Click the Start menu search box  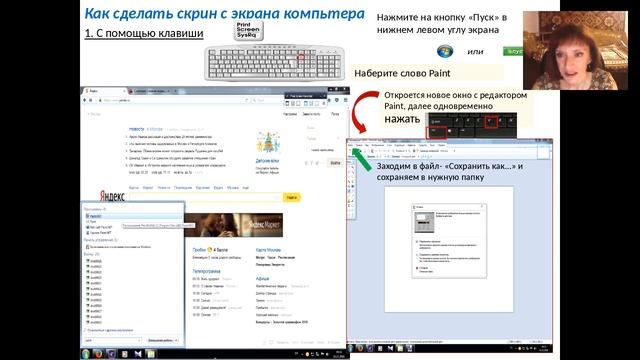click(x=113, y=340)
